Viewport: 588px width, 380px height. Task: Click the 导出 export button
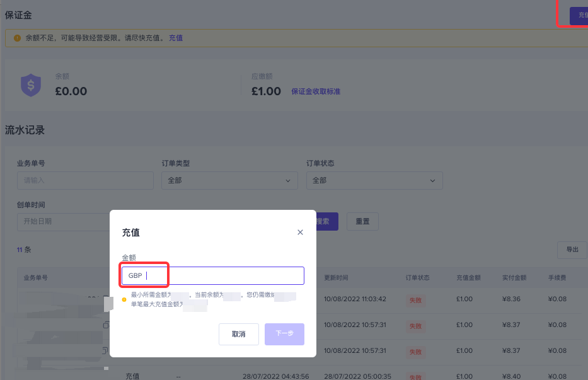(572, 250)
